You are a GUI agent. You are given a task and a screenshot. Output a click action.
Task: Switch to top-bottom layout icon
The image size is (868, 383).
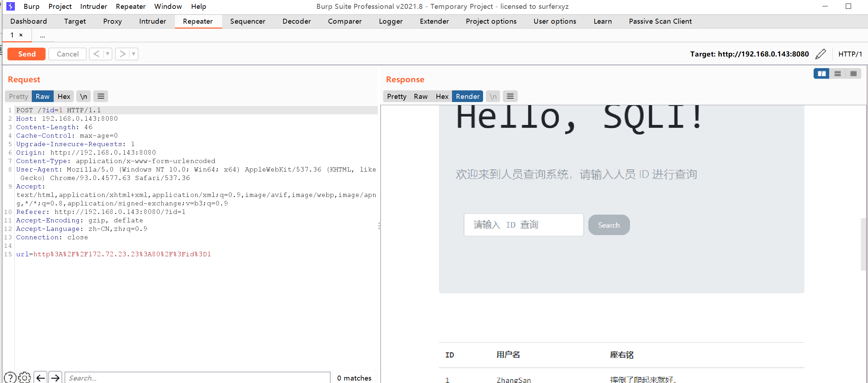pyautogui.click(x=837, y=74)
